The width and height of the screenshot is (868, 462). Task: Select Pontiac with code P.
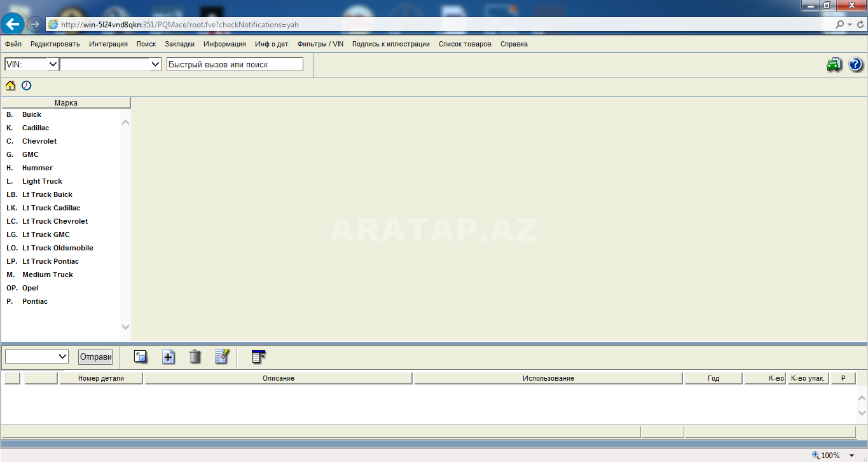coord(35,301)
